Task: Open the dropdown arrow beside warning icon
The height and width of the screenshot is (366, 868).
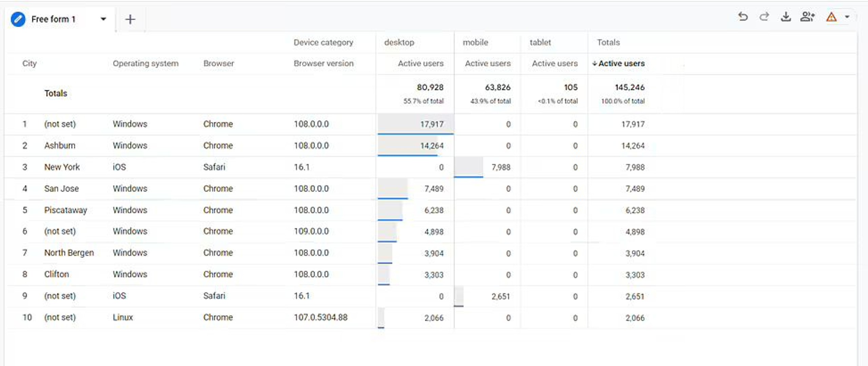Action: 847,17
